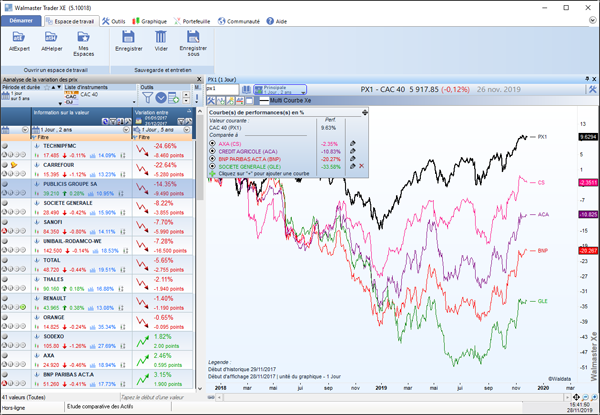Toggle the grey marker circle on CARREFOUR row
Screen dimensions: 600x415
pos(5,165)
